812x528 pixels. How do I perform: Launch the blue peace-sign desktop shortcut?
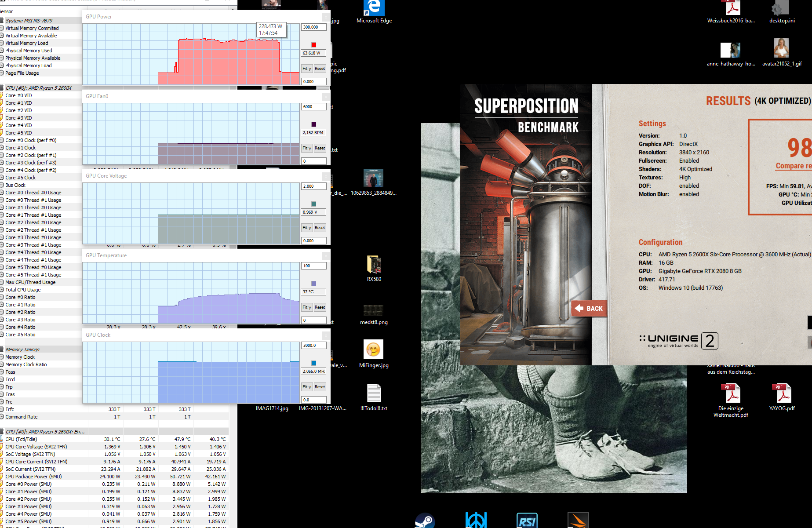tap(476, 520)
